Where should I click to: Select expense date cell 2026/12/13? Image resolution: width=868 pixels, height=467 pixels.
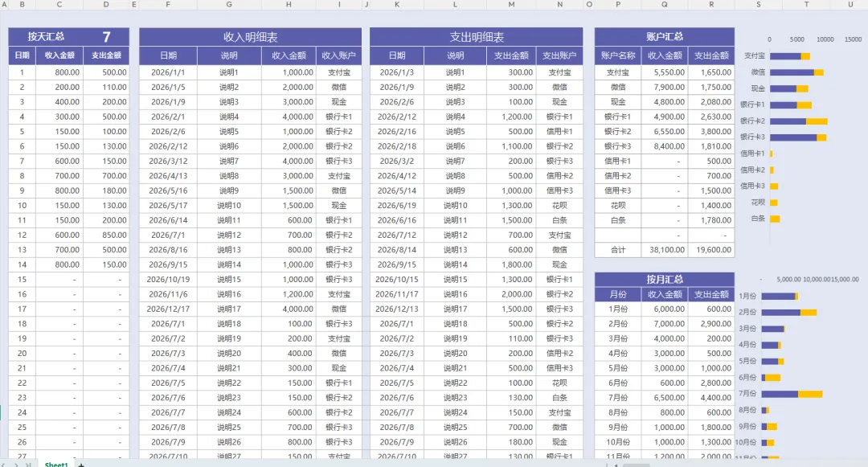[397, 309]
